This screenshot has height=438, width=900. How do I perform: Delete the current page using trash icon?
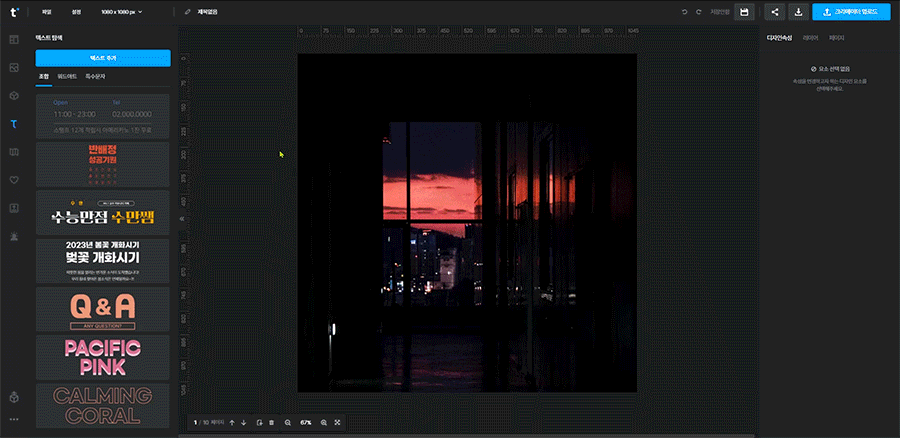(271, 423)
